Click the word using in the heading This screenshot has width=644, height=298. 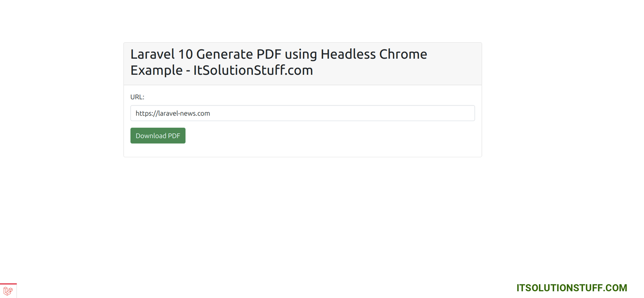(301, 55)
